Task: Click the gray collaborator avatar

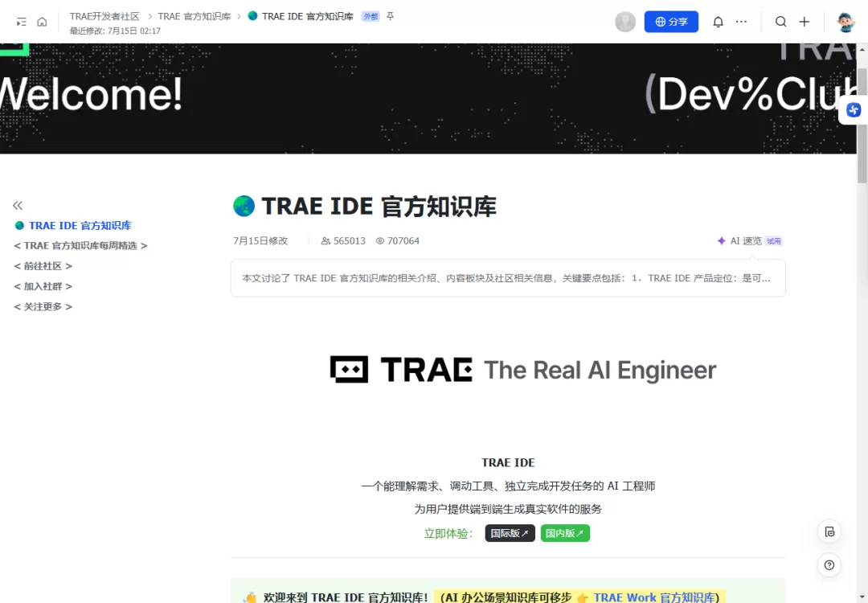Action: 625,22
